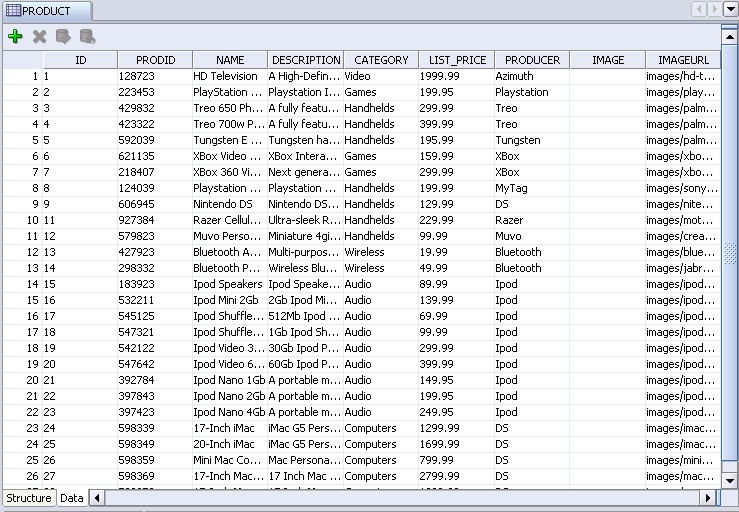Select the Treo 650 Ph... name cell
The height and width of the screenshot is (512, 739).
(230, 108)
